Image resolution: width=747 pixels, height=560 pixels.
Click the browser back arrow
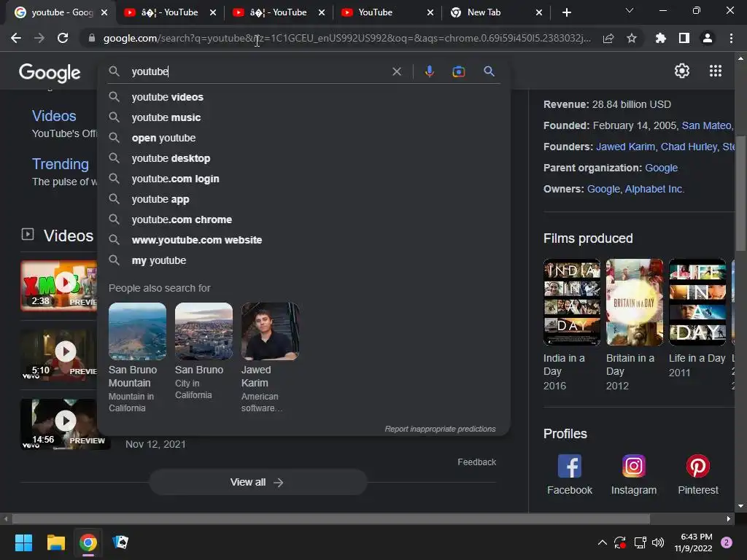tap(16, 38)
